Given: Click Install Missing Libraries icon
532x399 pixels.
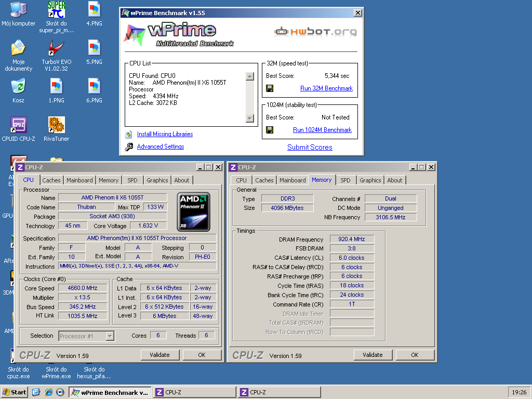Looking at the screenshot, I should (129, 135).
